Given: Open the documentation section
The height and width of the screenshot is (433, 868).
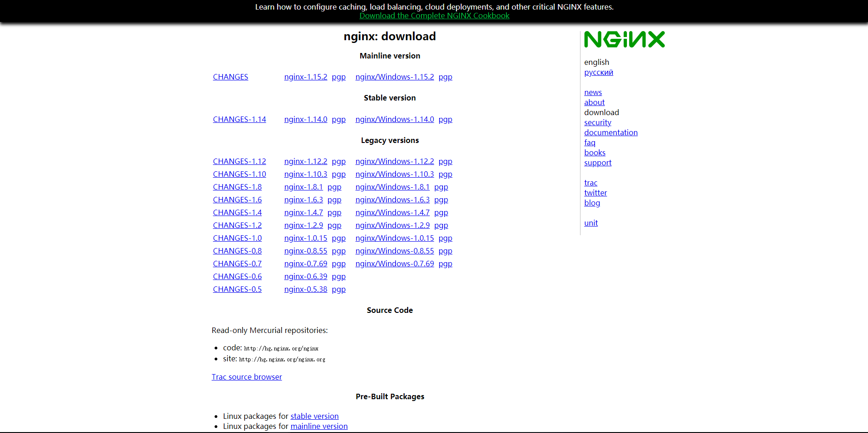Looking at the screenshot, I should point(610,132).
